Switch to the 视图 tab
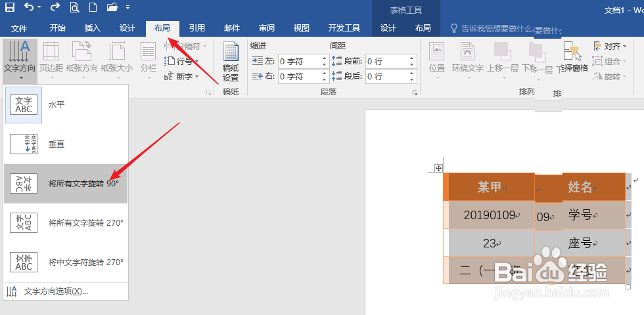 click(302, 28)
